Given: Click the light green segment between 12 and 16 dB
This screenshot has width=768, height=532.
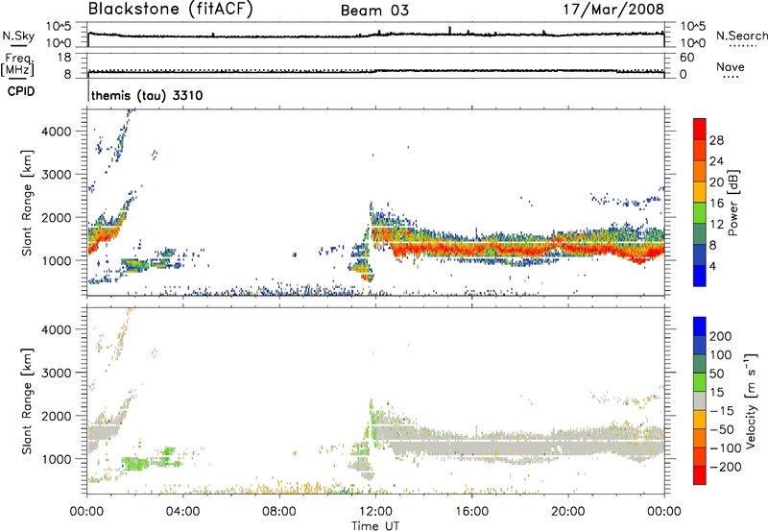Looking at the screenshot, I should [x=700, y=213].
